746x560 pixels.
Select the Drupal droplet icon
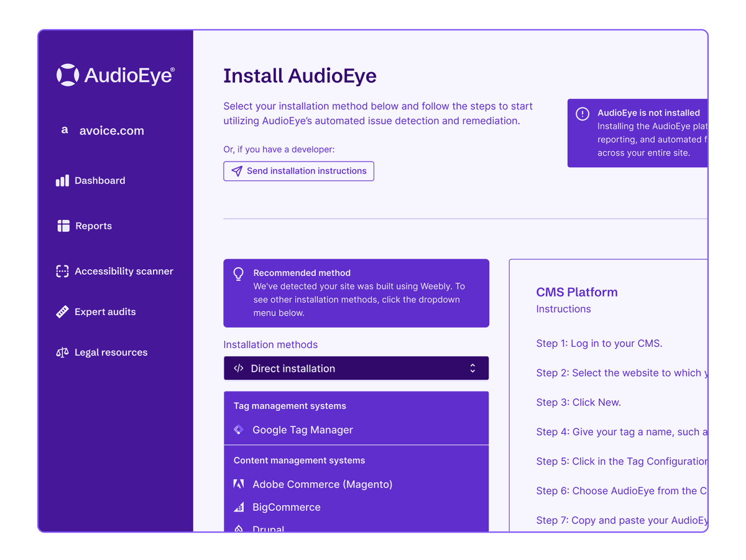[x=238, y=529]
